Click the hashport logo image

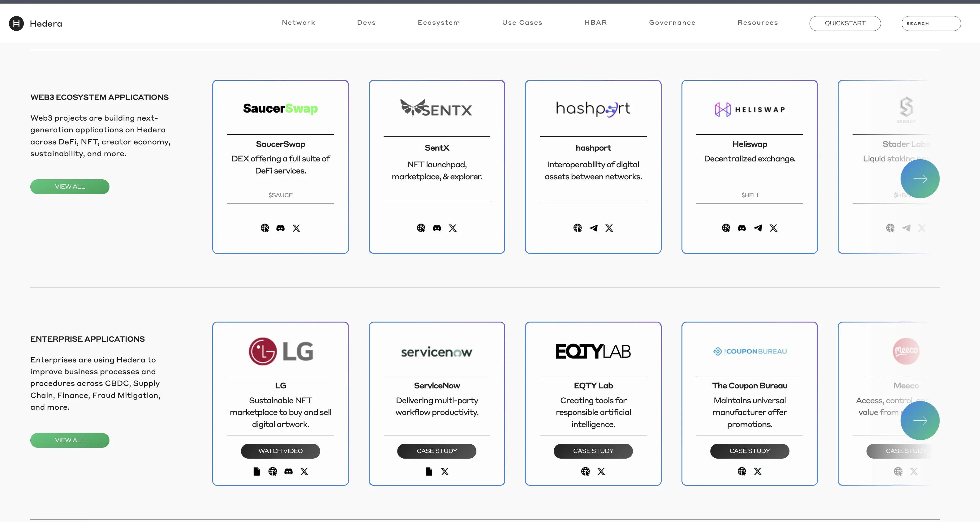(593, 109)
